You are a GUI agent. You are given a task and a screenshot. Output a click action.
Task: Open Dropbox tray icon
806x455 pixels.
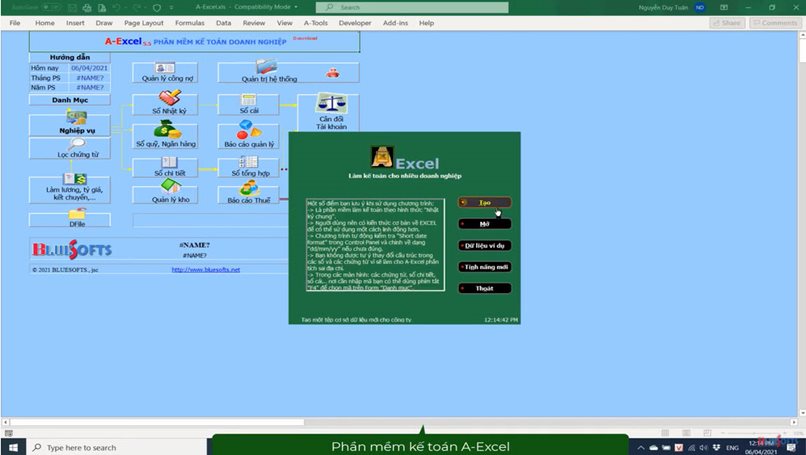coord(716,447)
